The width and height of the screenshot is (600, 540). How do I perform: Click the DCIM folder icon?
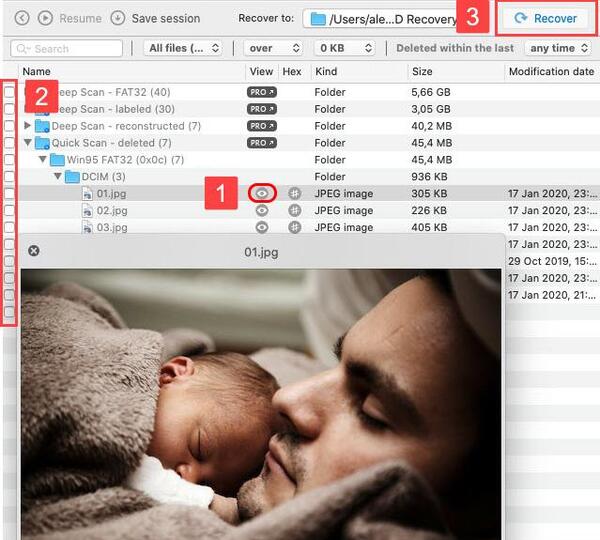[x=72, y=177]
